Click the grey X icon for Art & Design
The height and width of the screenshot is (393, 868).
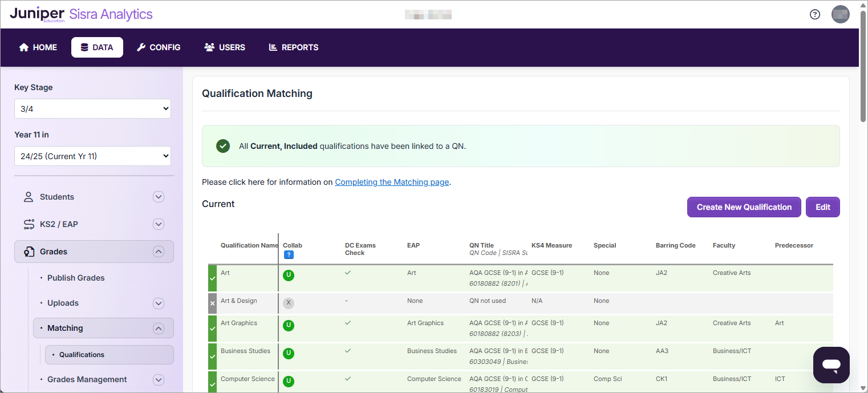coord(289,303)
